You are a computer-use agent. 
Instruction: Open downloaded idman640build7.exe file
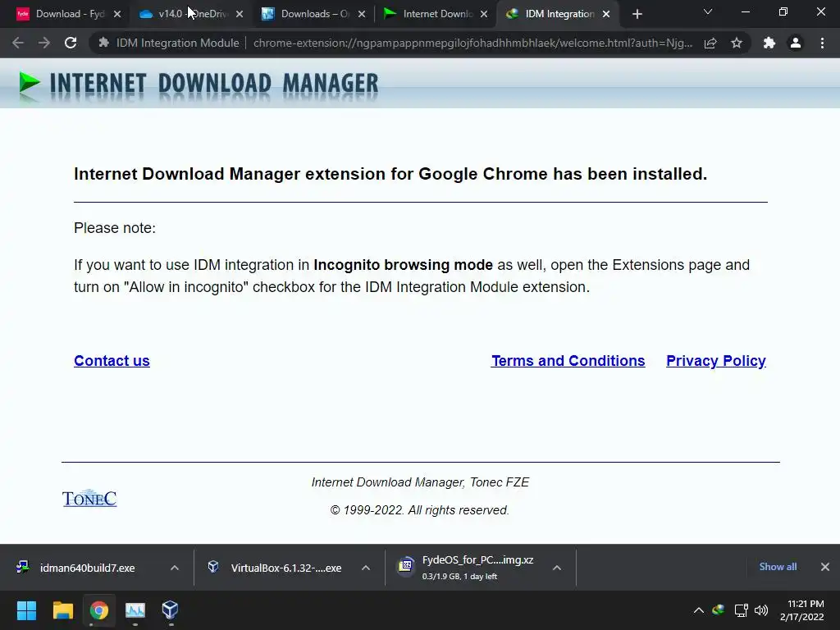click(87, 568)
